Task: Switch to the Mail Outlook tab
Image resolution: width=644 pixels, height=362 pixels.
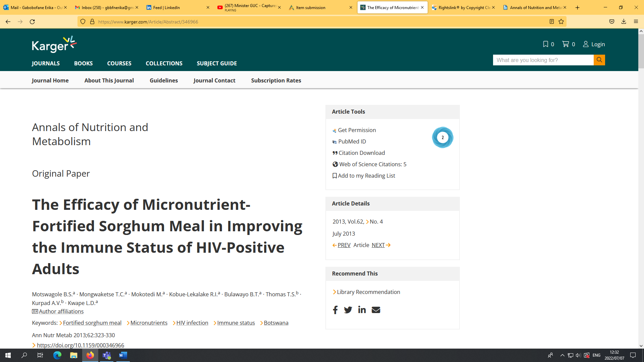Action: [x=35, y=7]
